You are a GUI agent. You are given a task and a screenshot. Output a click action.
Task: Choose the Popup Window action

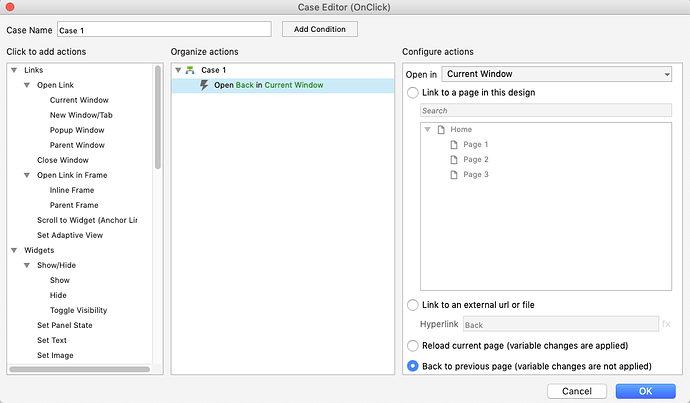[77, 130]
